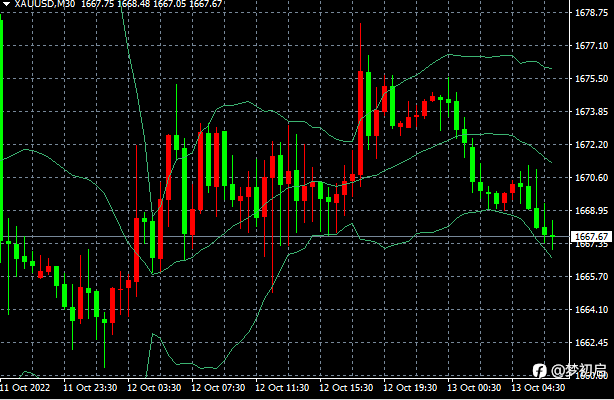Click price scale value 1664.10
Screen dimensions: 614x400
(591, 310)
